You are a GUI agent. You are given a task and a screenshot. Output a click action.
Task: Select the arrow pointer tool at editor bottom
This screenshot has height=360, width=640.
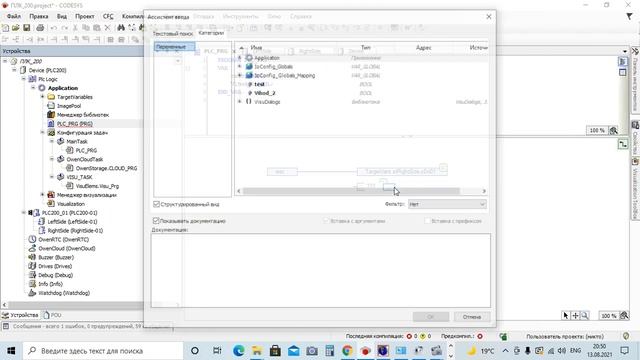pyautogui.click(x=566, y=316)
